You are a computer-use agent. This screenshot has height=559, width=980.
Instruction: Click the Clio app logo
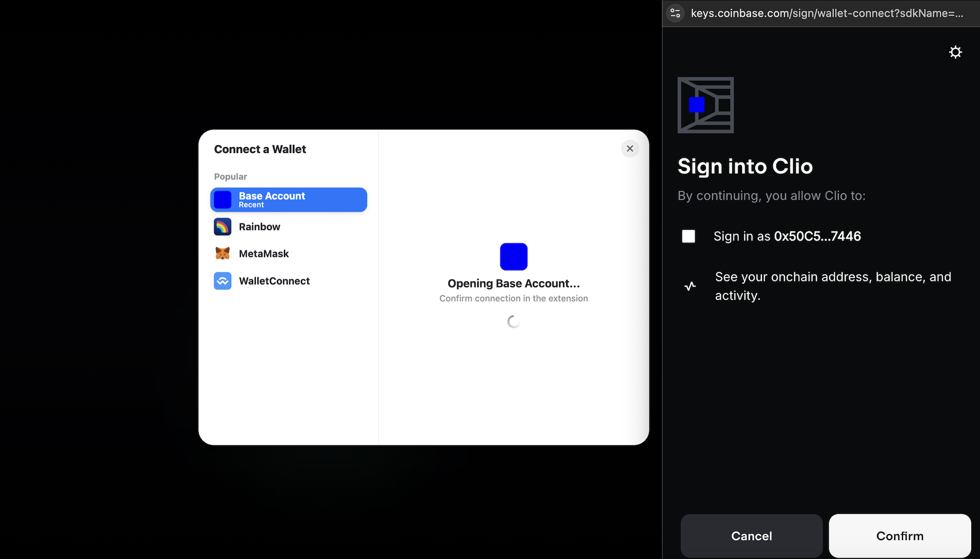(705, 105)
